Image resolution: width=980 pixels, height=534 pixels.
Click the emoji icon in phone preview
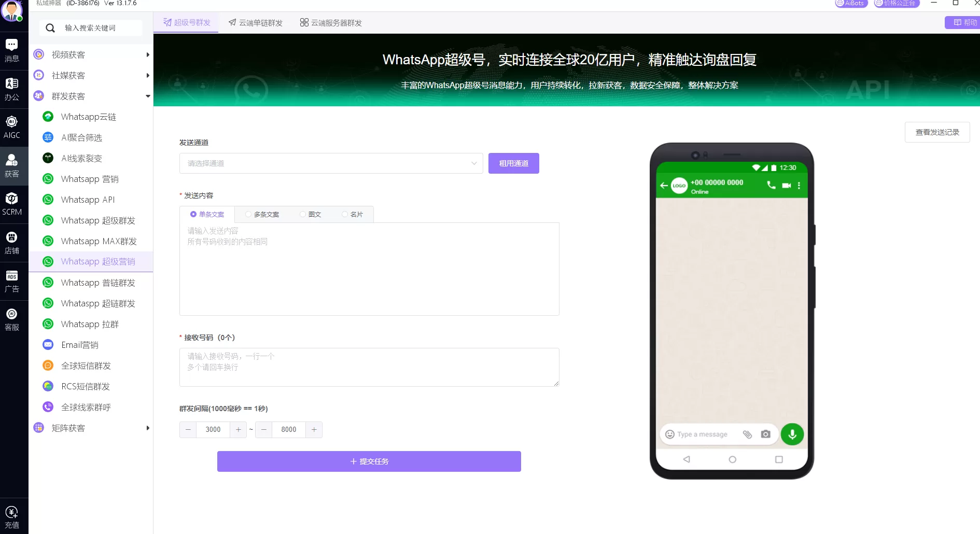[670, 434]
